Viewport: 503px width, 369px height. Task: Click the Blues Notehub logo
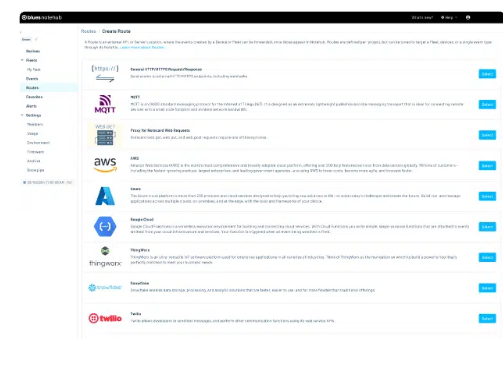(x=42, y=17)
